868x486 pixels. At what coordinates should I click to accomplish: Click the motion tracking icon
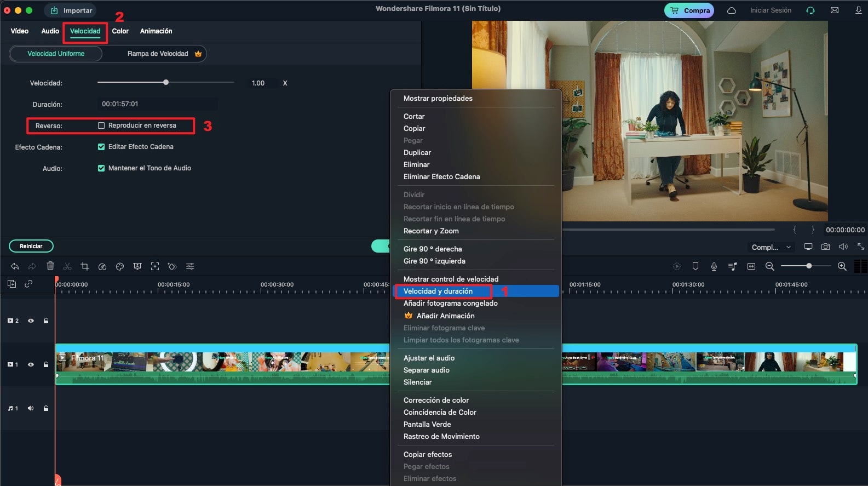pos(155,267)
